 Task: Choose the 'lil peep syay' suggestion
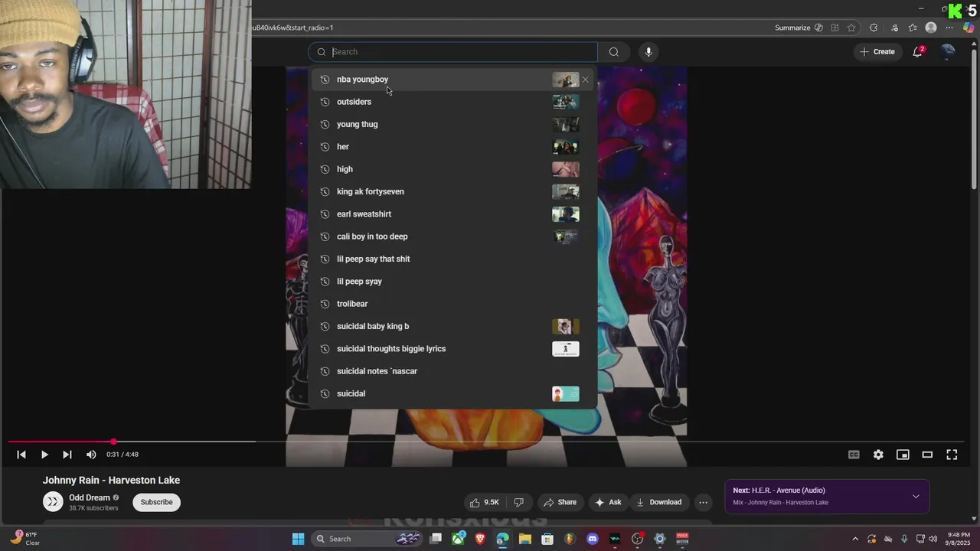pyautogui.click(x=453, y=282)
